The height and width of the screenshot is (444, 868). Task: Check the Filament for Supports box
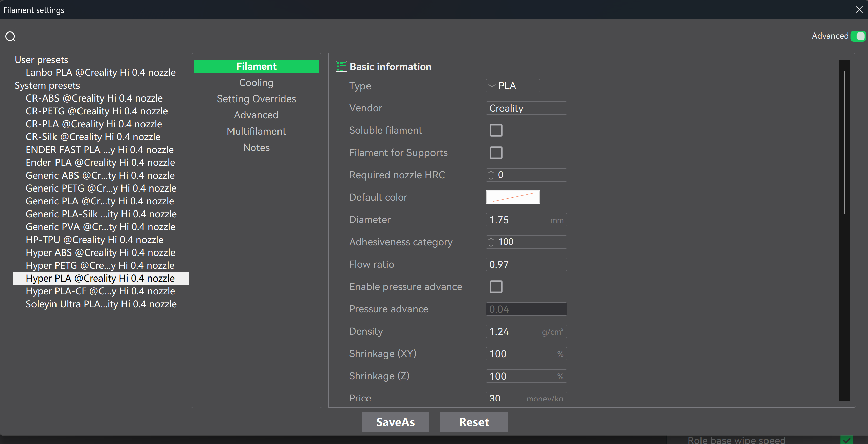pos(496,153)
